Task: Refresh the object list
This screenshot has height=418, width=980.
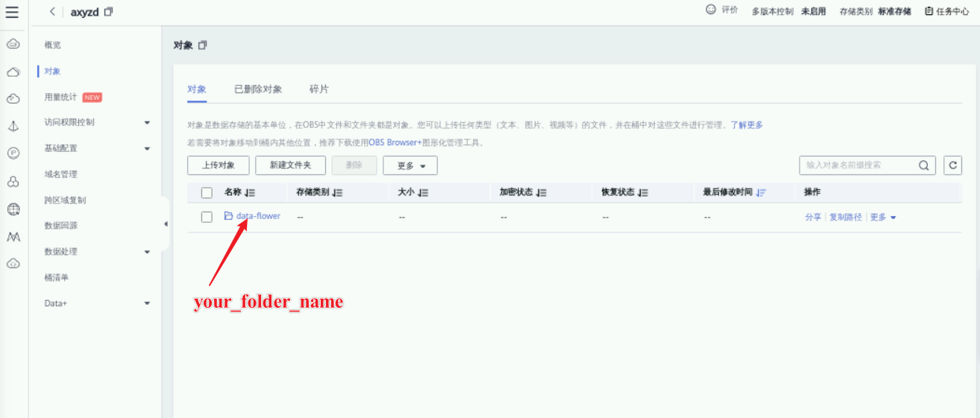Action: 952,165
